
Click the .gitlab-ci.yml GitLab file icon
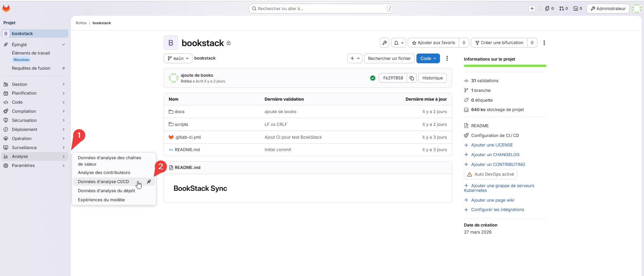(171, 137)
